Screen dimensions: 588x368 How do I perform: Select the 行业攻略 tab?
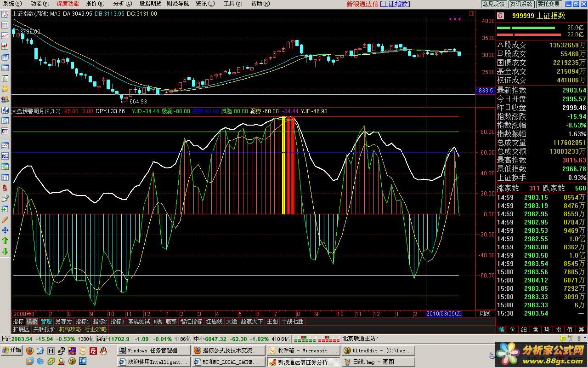pyautogui.click(x=96, y=329)
